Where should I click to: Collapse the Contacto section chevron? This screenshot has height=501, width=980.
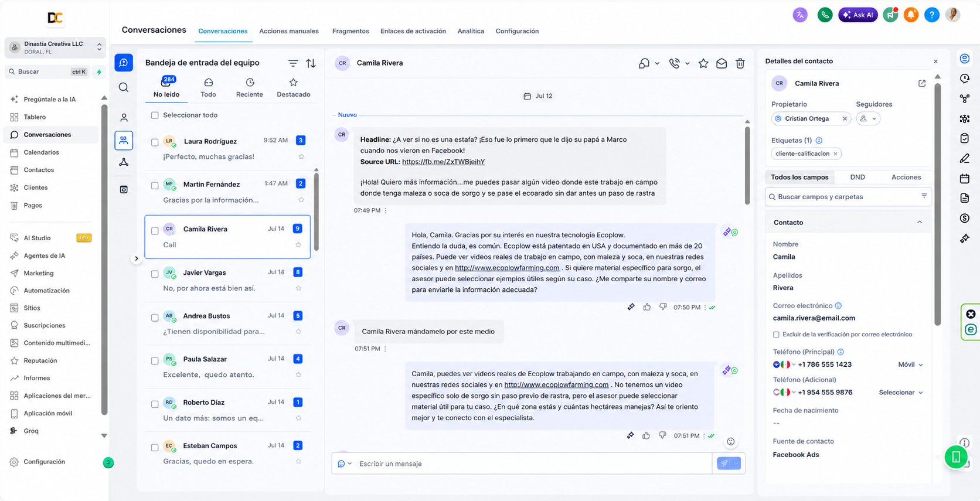click(919, 223)
